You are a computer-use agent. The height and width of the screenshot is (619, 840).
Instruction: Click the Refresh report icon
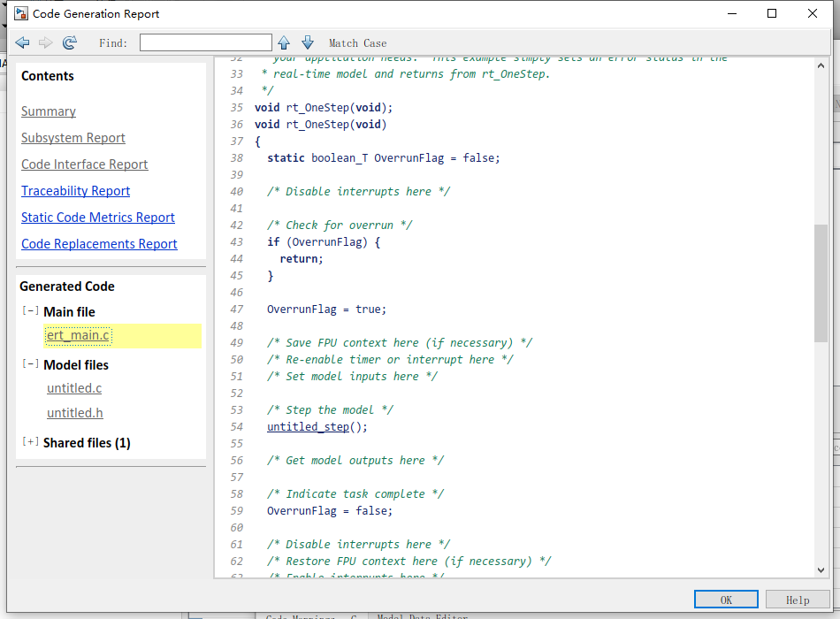pyautogui.click(x=70, y=42)
